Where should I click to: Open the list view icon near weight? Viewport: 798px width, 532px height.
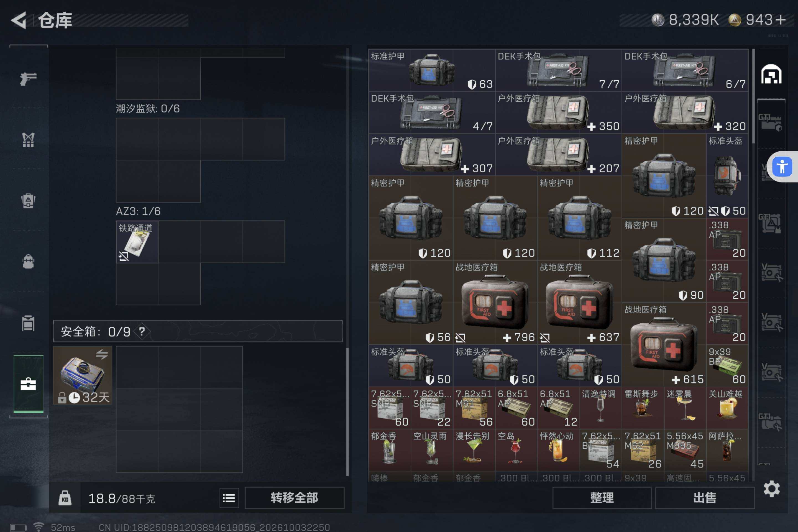click(229, 498)
